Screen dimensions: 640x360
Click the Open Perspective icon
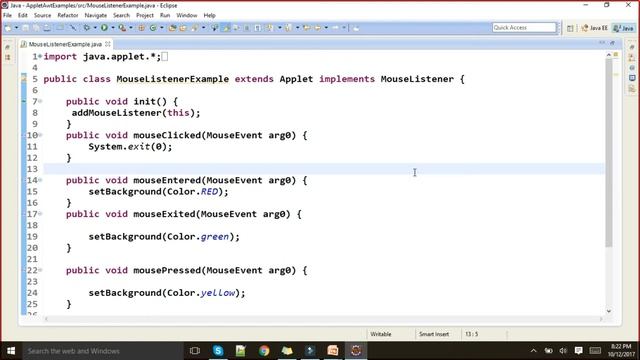coord(570,28)
